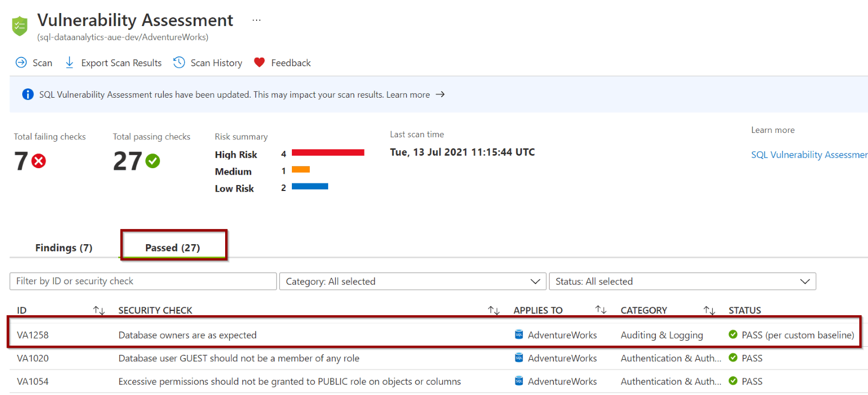Click the last scan time value
This screenshot has width=868, height=395.
tap(462, 152)
